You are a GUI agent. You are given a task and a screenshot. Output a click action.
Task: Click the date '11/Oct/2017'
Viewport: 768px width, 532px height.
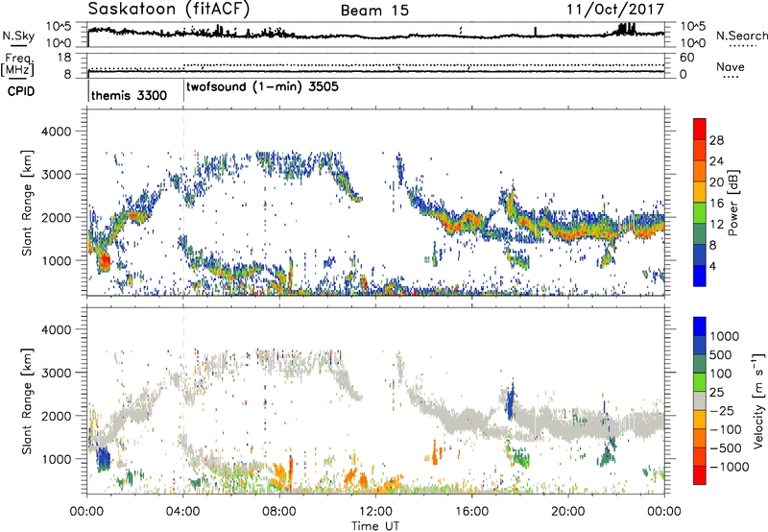coord(615,10)
